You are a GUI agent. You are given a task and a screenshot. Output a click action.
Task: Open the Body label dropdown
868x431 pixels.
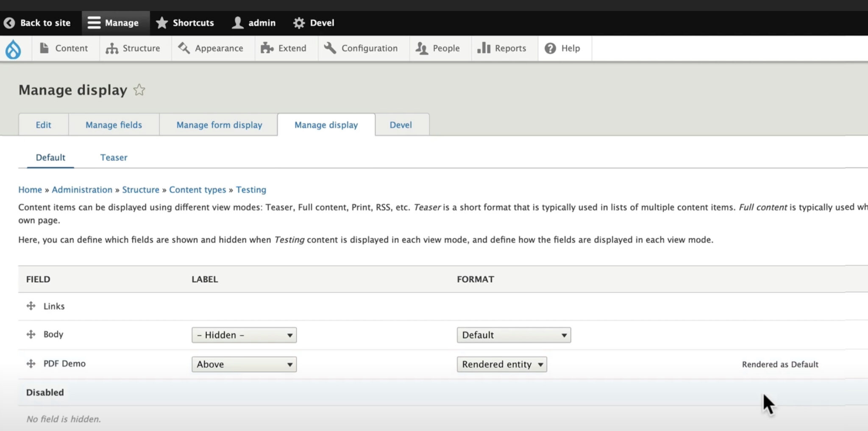pos(244,335)
